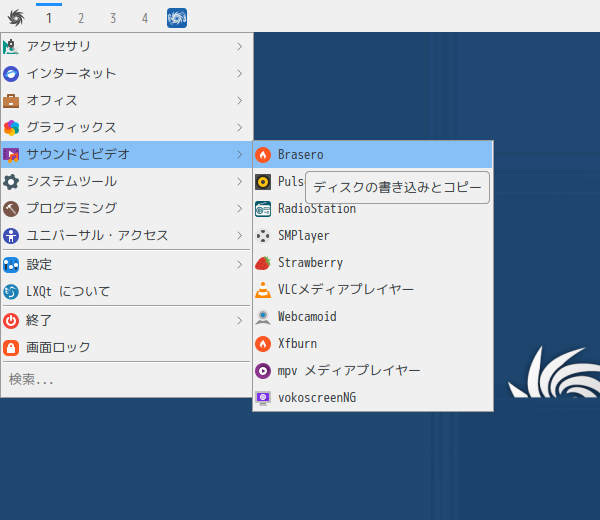Screen dimensions: 600x520
Task: Open the インターネット menu category
Action: tap(127, 73)
